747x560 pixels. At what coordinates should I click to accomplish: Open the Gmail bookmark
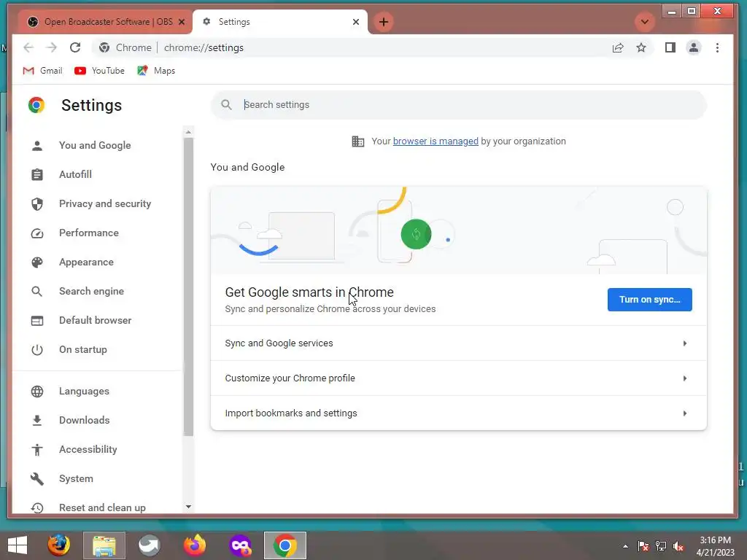point(43,71)
